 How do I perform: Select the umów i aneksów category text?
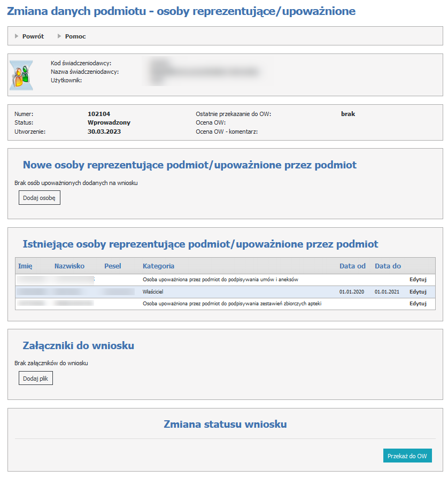(x=220, y=280)
